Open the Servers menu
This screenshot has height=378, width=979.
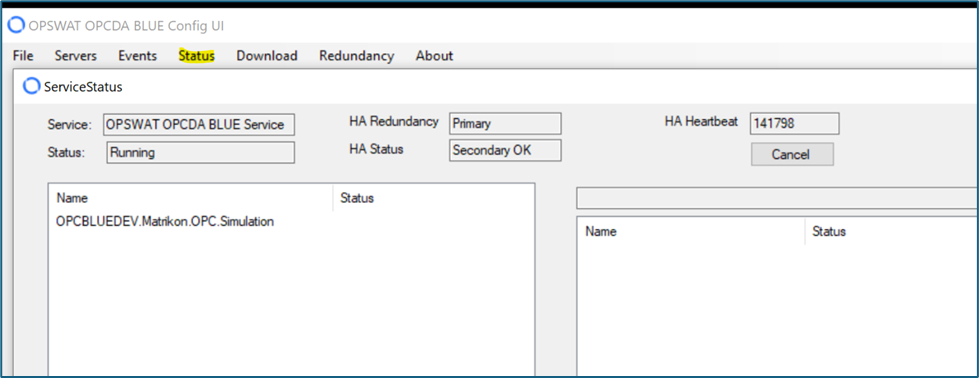coord(76,56)
